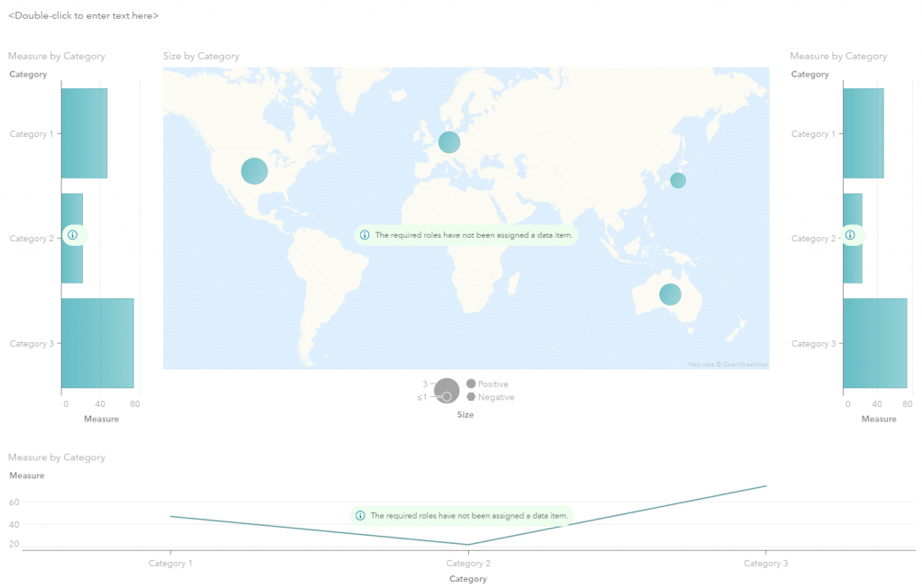Select the bubble over the United States
The height and width of the screenshot is (588, 922).
254,170
